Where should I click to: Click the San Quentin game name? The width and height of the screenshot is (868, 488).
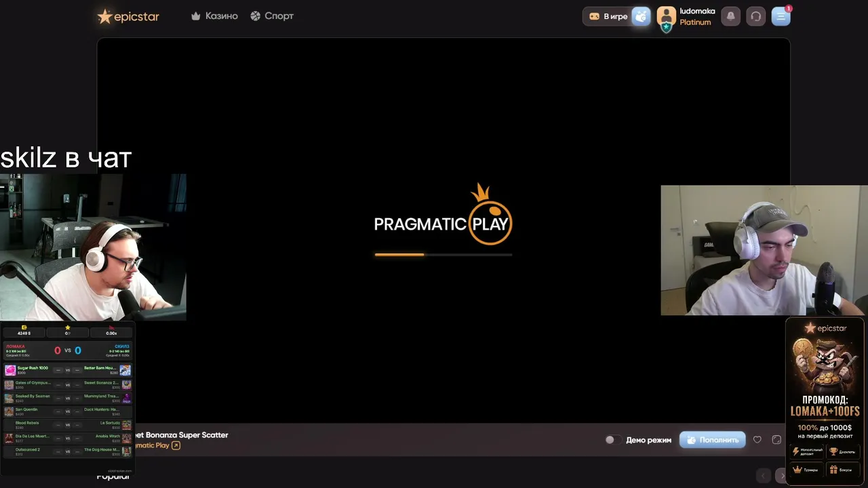click(26, 409)
